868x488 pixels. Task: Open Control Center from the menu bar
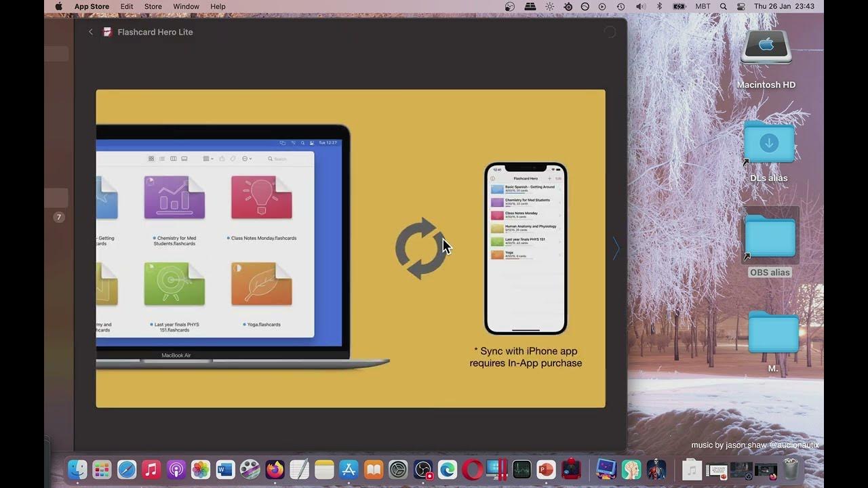coord(741,7)
